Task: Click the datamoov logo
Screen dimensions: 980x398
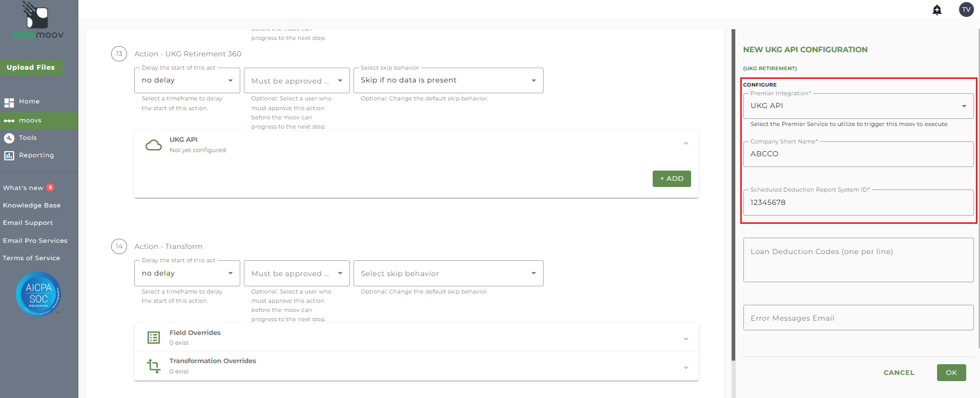Action: pos(37,21)
